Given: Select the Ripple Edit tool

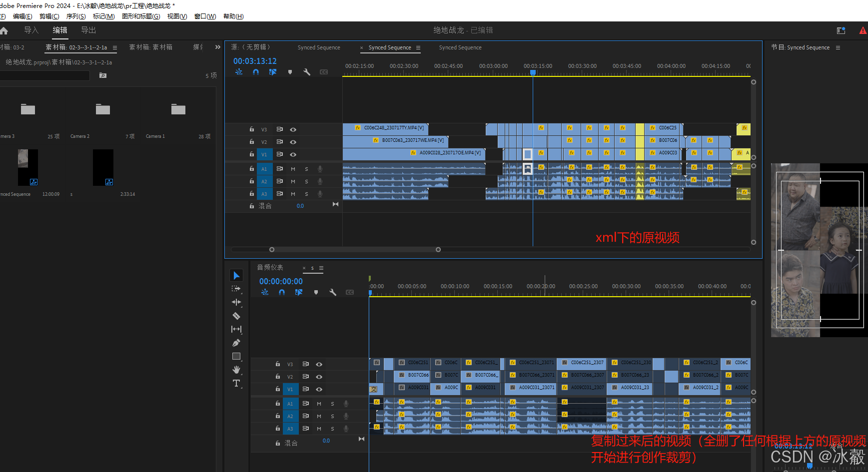Looking at the screenshot, I should point(236,302).
